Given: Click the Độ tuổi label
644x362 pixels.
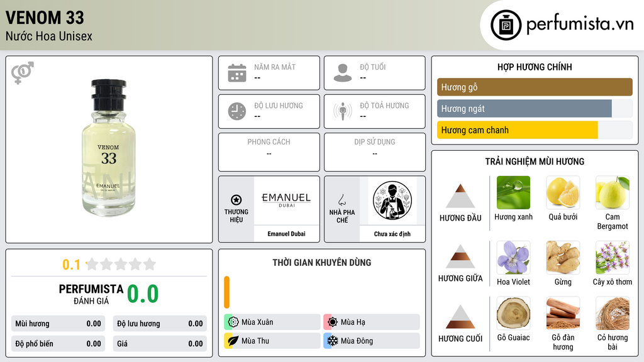Looking at the screenshot, I should coord(373,67).
